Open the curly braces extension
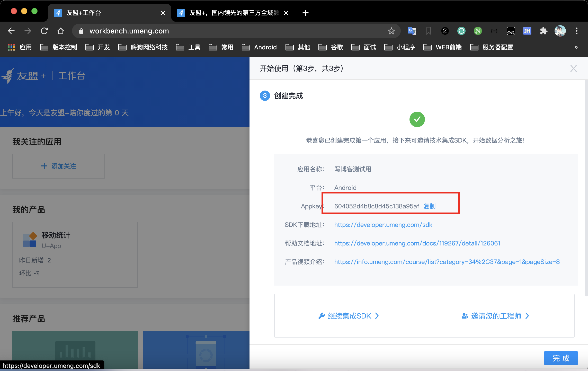 click(x=494, y=31)
